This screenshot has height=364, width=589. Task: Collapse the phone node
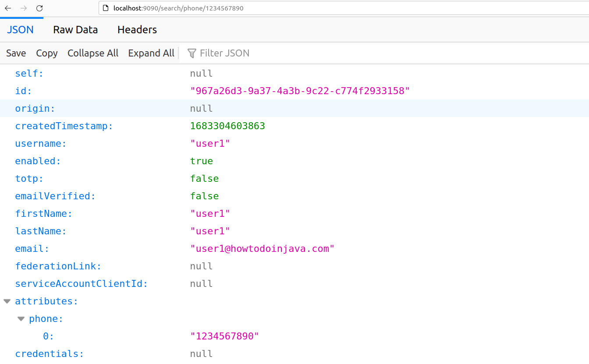[x=21, y=319]
